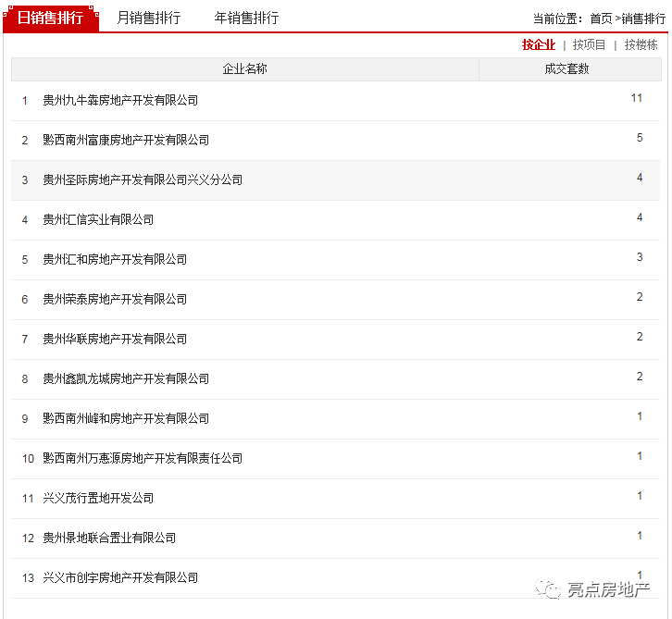
Task: Open 黔西南州富康房地产开发有限公司 entry
Action: pos(126,140)
